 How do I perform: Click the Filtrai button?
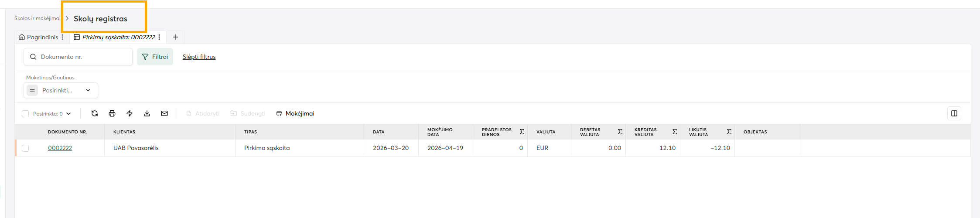[x=155, y=57]
